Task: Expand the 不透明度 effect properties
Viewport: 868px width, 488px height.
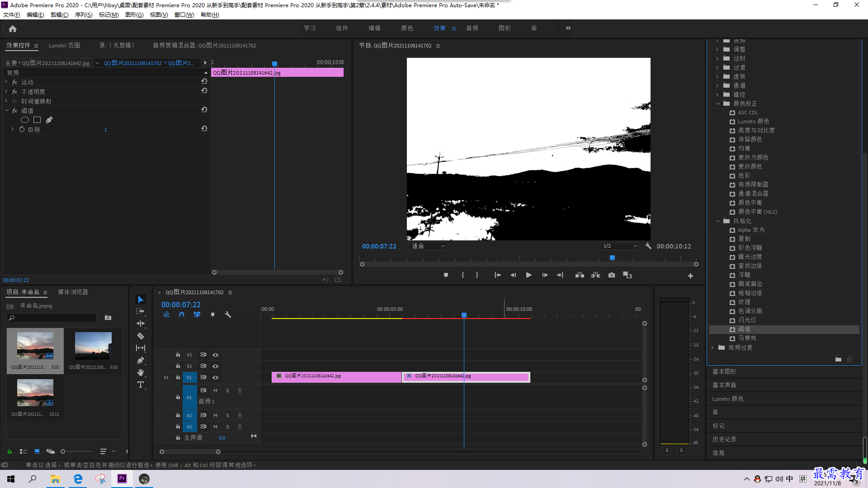Action: tap(6, 91)
